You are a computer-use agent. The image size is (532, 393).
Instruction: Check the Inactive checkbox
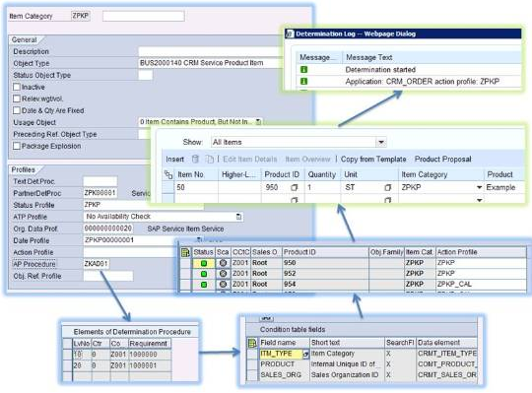(x=17, y=87)
